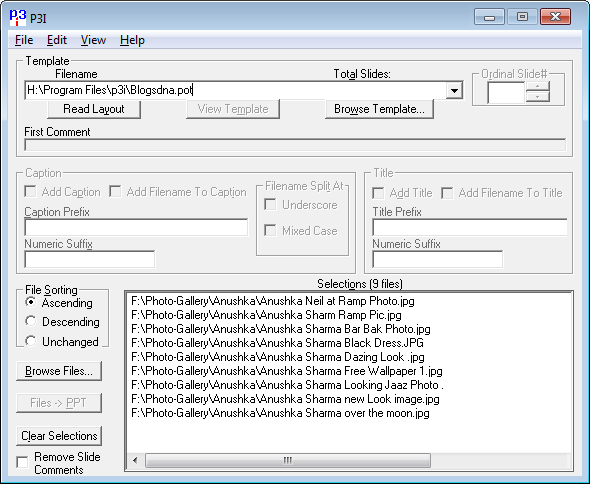The width and height of the screenshot is (591, 485).
Task: Select 'Anushka Sharma over the moon.jpg' entry
Action: (280, 413)
